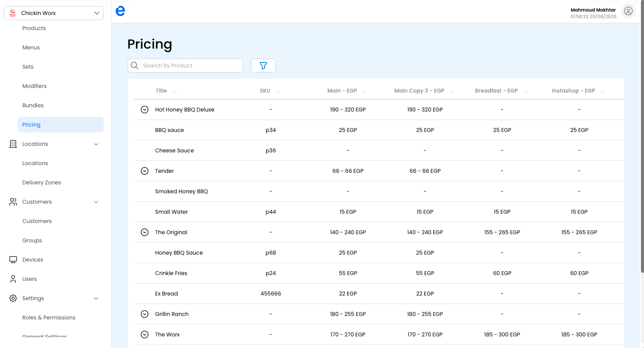
Task: Expand The Original product row
Action: (x=145, y=232)
